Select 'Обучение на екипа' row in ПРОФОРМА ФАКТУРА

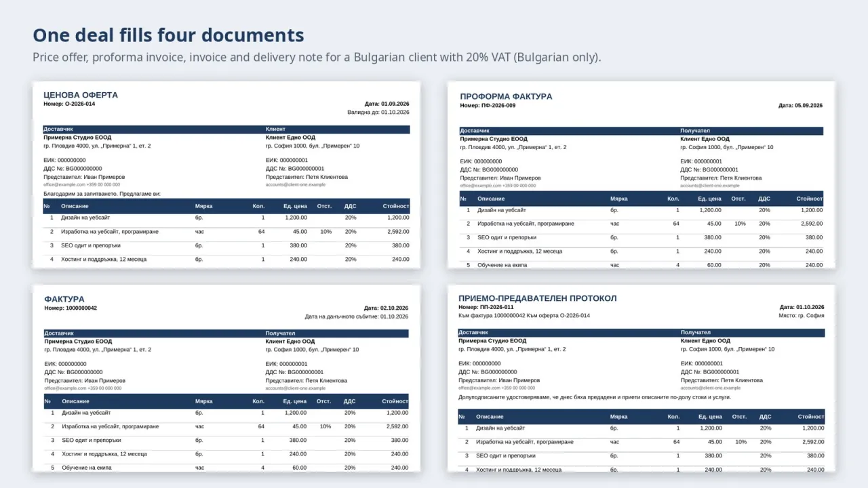(x=642, y=265)
